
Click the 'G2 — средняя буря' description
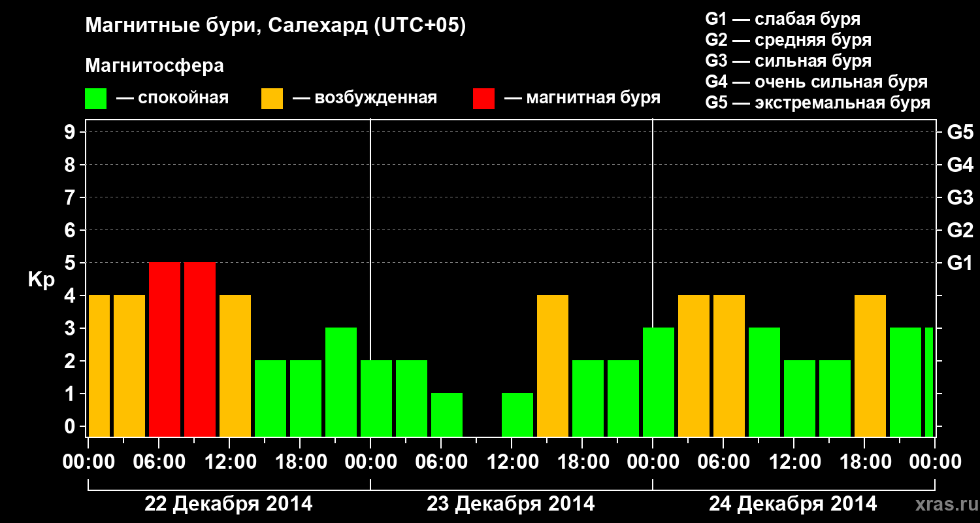tap(789, 40)
